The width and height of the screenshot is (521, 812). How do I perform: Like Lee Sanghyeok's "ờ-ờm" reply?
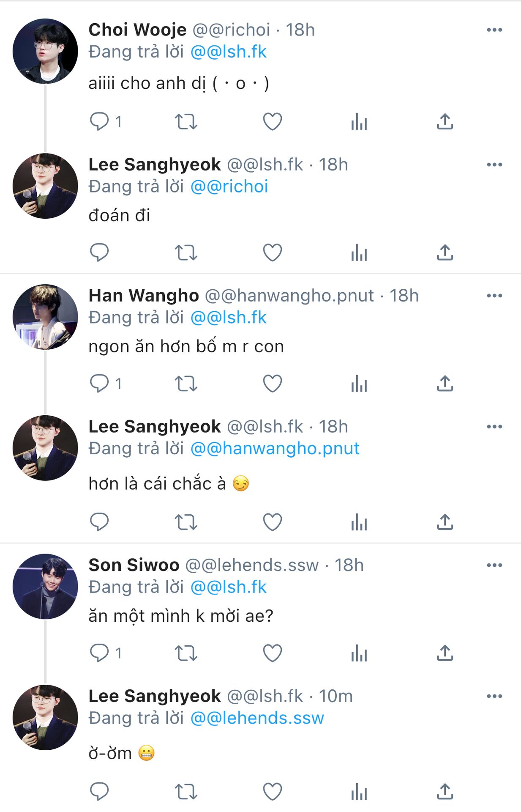click(273, 791)
